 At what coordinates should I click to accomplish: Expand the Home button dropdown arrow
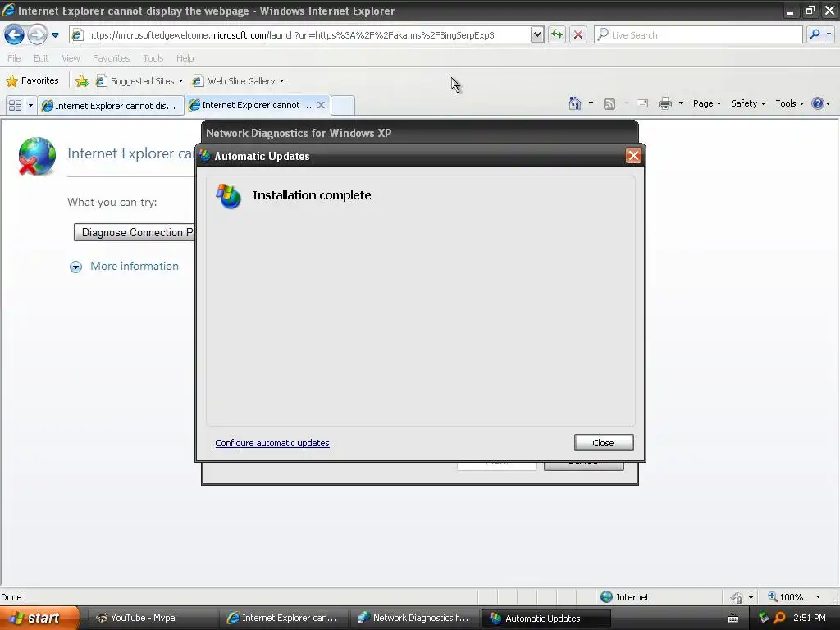[x=591, y=103]
